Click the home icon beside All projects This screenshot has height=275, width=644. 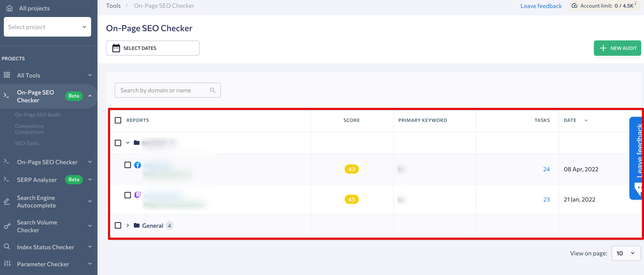[x=9, y=8]
